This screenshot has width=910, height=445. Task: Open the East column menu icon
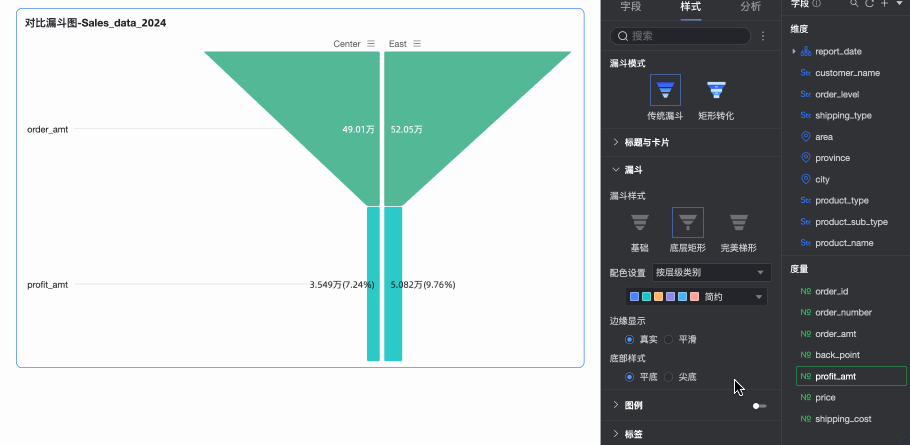pos(417,44)
